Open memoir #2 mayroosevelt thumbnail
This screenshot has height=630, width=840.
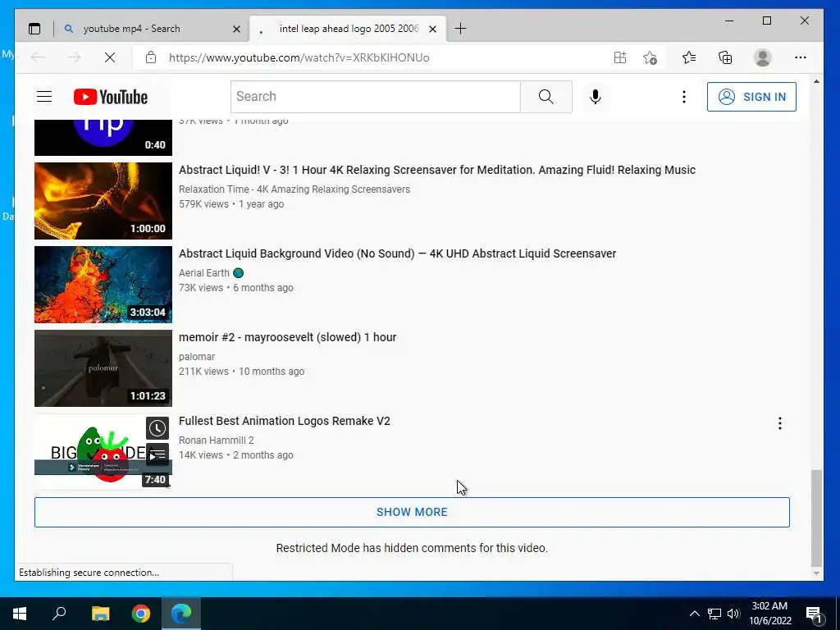tap(103, 368)
